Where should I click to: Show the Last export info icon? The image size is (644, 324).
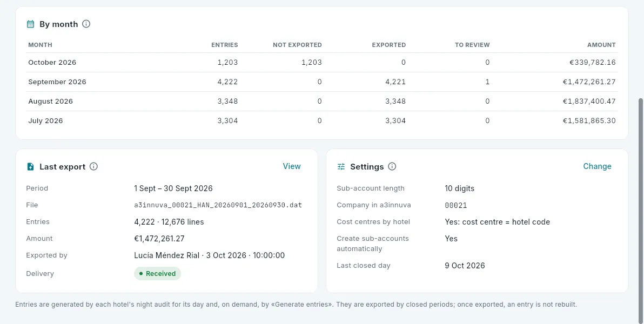[93, 166]
